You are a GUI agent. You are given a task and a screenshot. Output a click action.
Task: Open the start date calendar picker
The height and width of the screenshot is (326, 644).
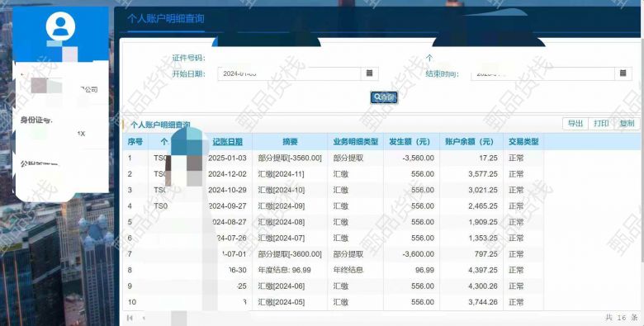coord(369,73)
